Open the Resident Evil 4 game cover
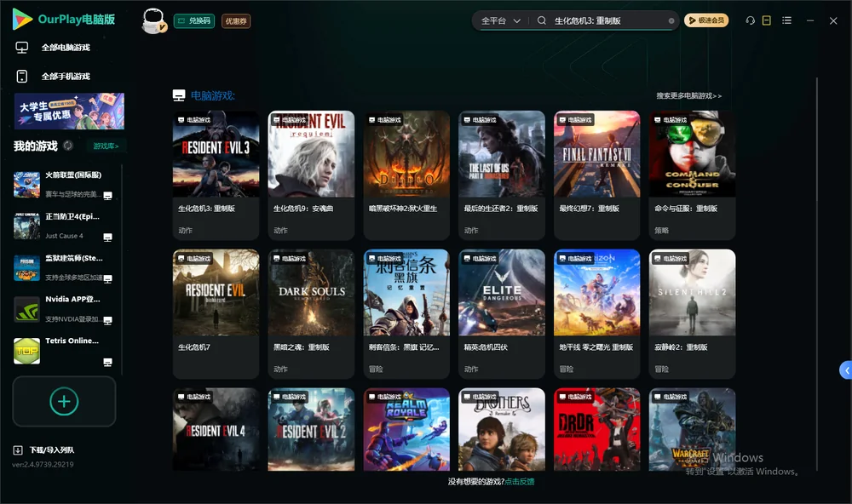The height and width of the screenshot is (504, 852). (216, 429)
